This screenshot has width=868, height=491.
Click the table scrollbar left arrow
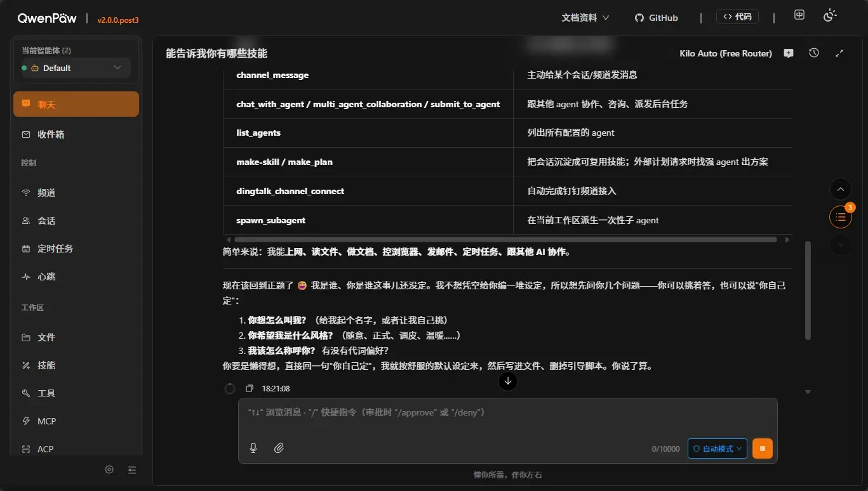click(229, 240)
